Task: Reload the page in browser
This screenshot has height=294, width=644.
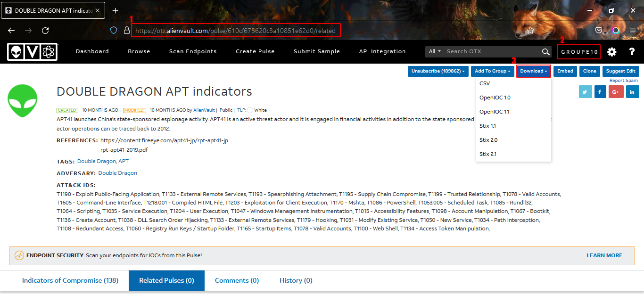Action: click(45, 30)
